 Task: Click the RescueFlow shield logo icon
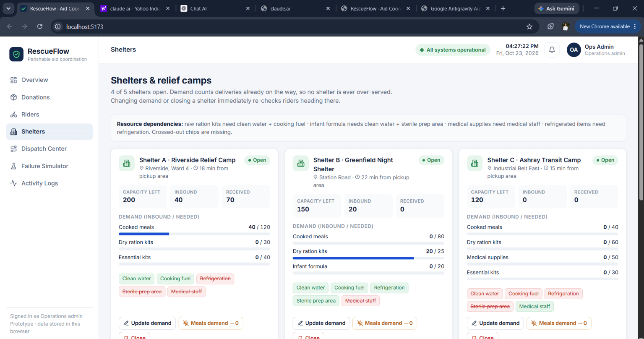(x=16, y=54)
